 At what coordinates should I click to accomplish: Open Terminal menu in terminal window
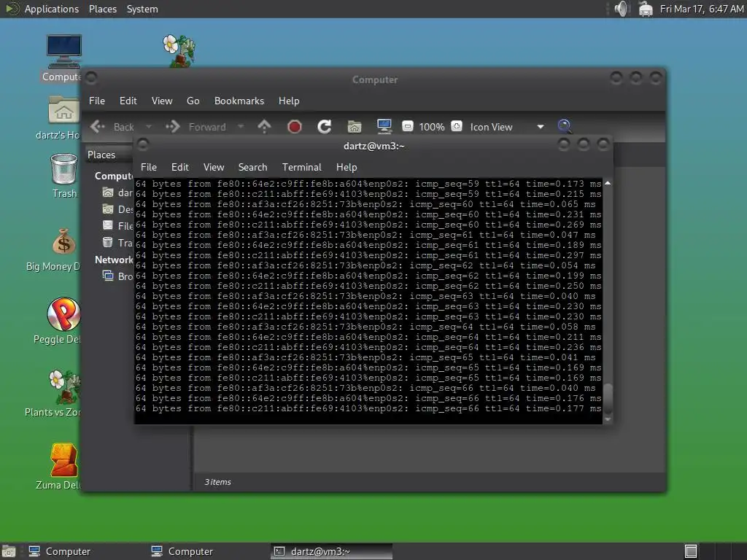coord(301,167)
